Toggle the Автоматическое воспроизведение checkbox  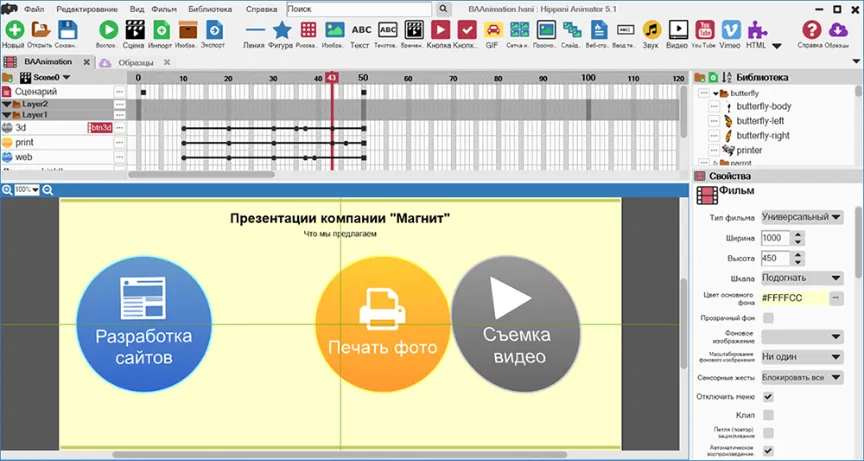point(768,451)
